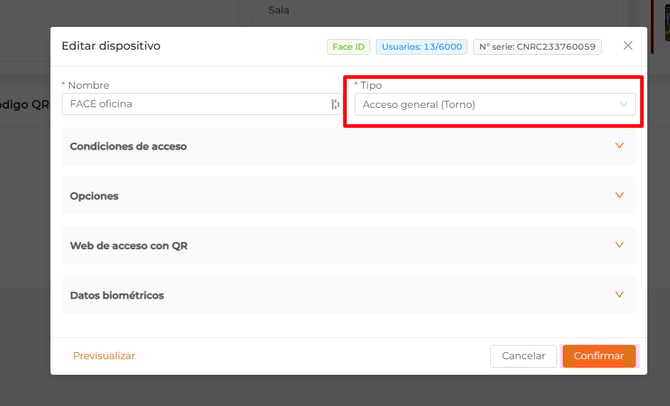Viewport: 670px width, 406px height.
Task: Click the Datos biométricos chevron arrow
Action: 619,295
